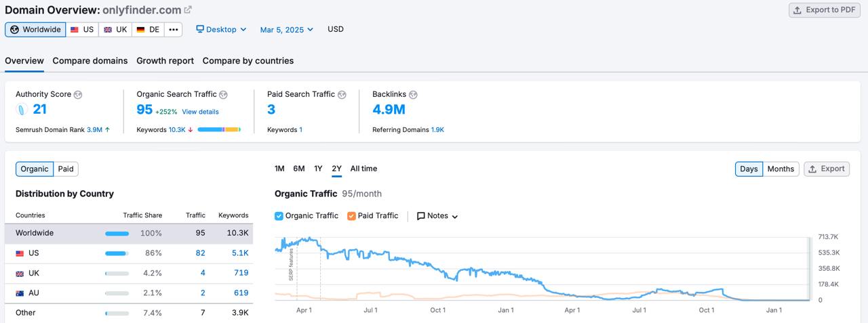Click the desktop monitor icon
Image resolution: width=868 pixels, height=323 pixels.
click(x=200, y=29)
